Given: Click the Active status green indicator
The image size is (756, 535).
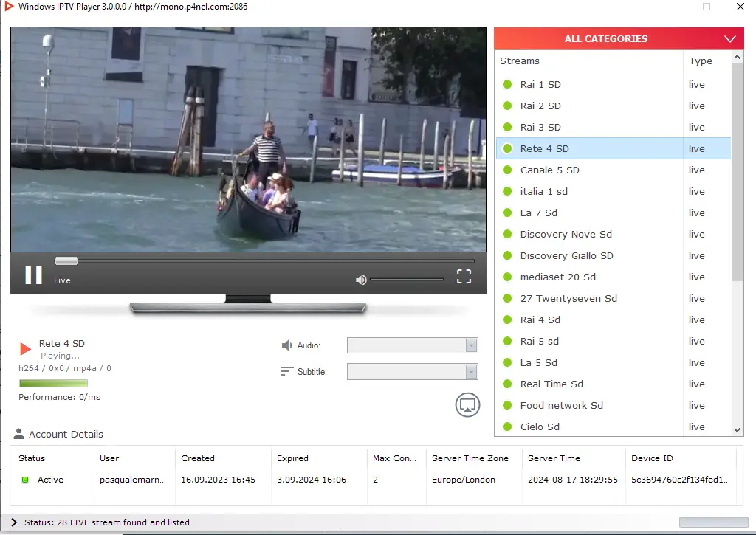Looking at the screenshot, I should click(25, 480).
